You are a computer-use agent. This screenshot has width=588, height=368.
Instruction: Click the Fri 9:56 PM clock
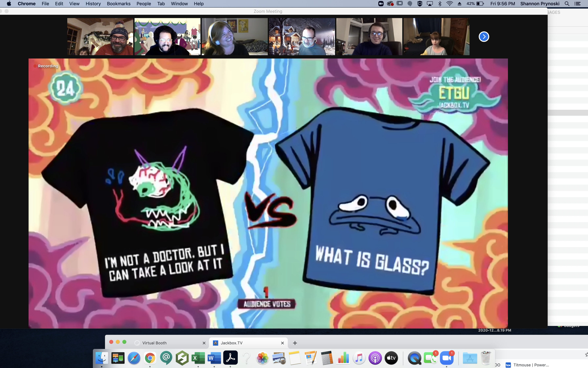coord(503,4)
